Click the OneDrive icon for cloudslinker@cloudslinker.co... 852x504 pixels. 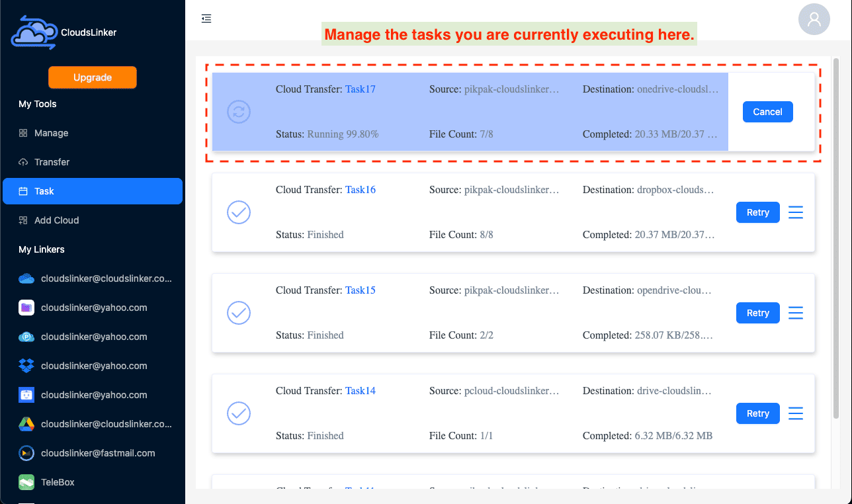click(x=26, y=278)
